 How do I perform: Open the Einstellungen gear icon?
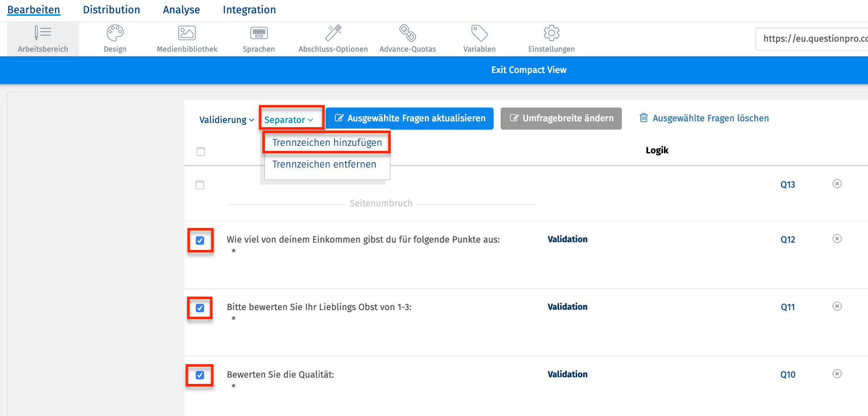point(551,33)
